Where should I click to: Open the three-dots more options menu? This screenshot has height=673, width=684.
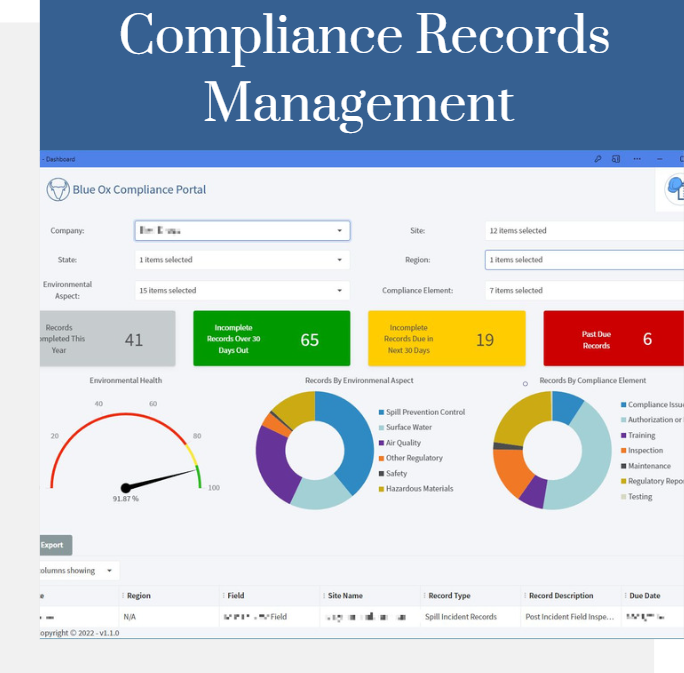point(637,159)
